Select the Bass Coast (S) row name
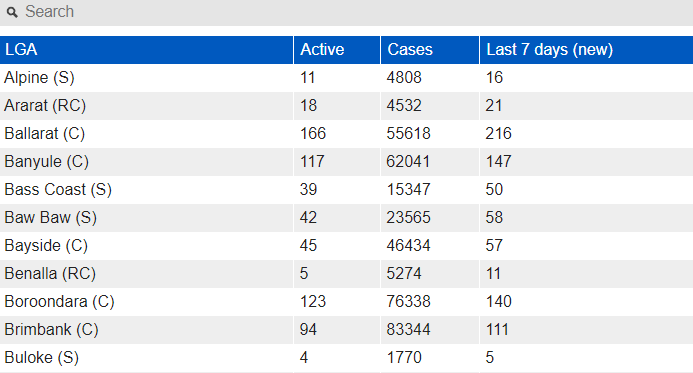693x373 pixels. coord(58,190)
